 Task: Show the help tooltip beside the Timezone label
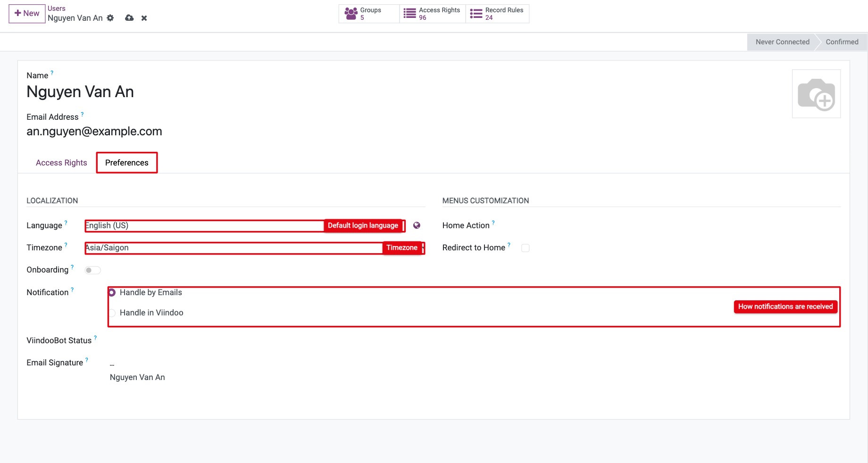click(66, 245)
